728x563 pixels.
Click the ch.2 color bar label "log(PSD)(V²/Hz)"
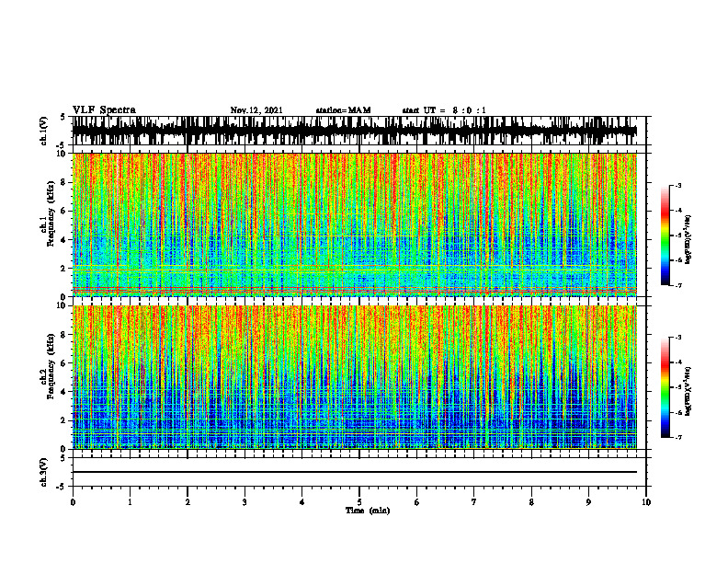point(688,392)
